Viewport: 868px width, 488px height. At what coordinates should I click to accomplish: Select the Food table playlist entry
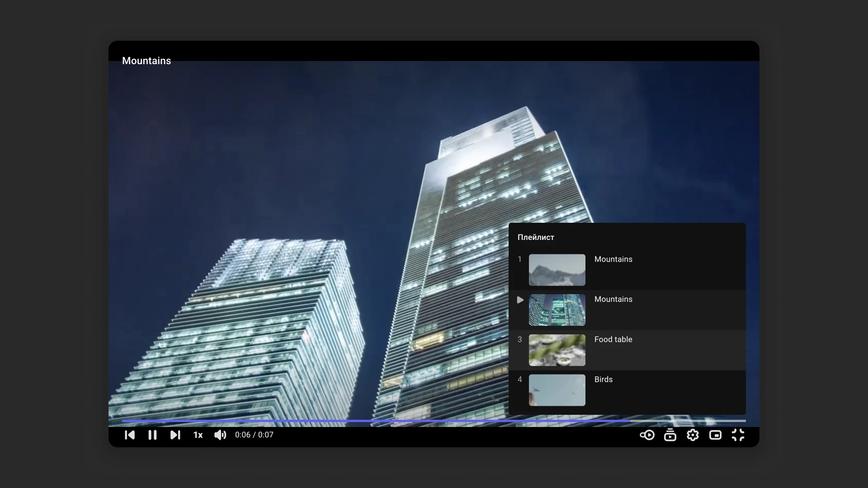click(613, 340)
